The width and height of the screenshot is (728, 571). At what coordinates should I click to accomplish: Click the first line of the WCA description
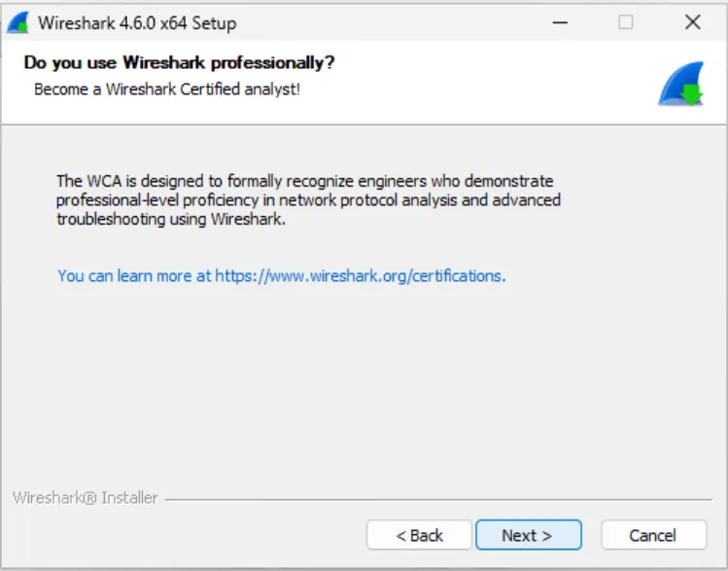tap(304, 180)
